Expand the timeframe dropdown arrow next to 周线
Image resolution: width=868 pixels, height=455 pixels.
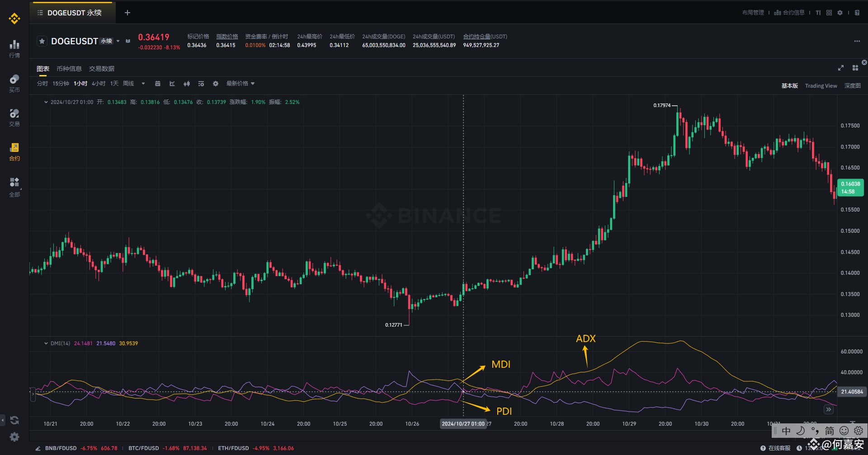tap(143, 84)
